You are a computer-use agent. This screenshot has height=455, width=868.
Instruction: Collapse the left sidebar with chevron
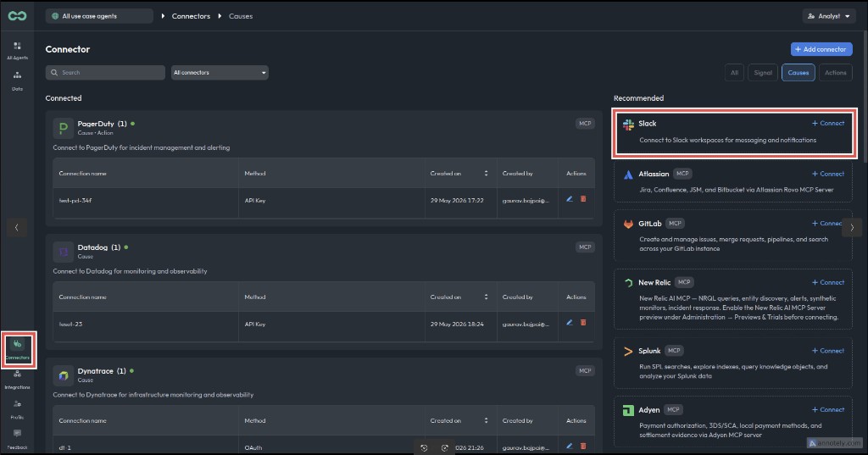17,227
